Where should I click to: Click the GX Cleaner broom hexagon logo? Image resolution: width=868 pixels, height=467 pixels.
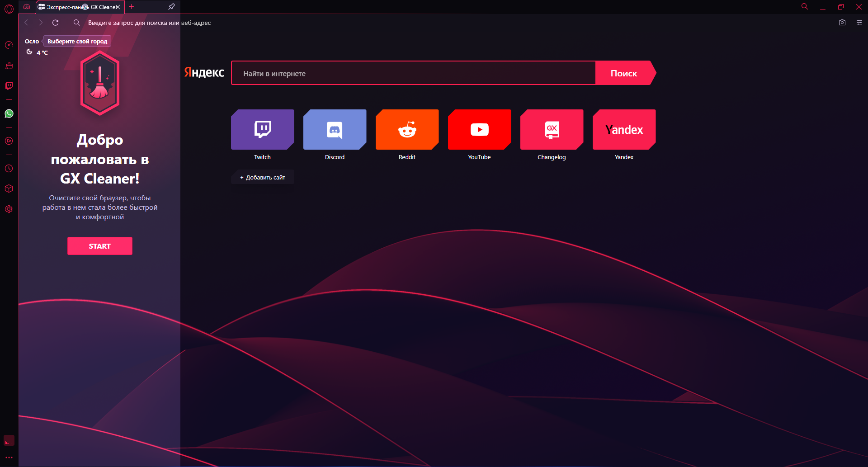pyautogui.click(x=100, y=83)
